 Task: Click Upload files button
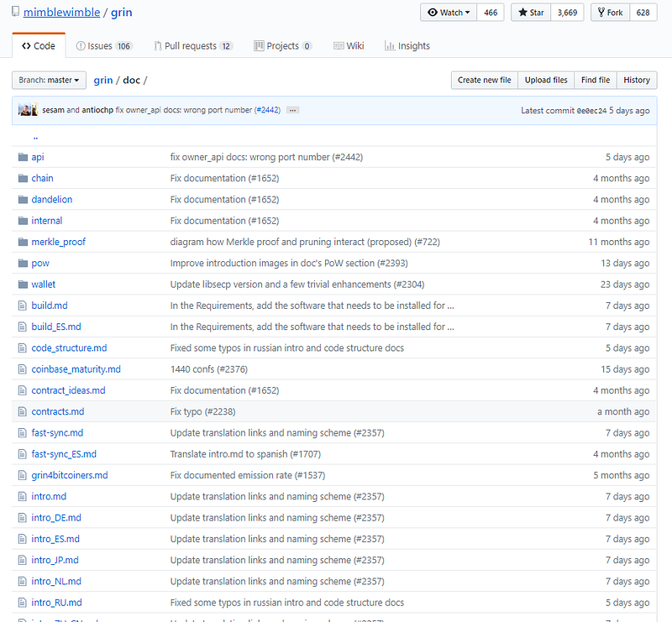(546, 80)
